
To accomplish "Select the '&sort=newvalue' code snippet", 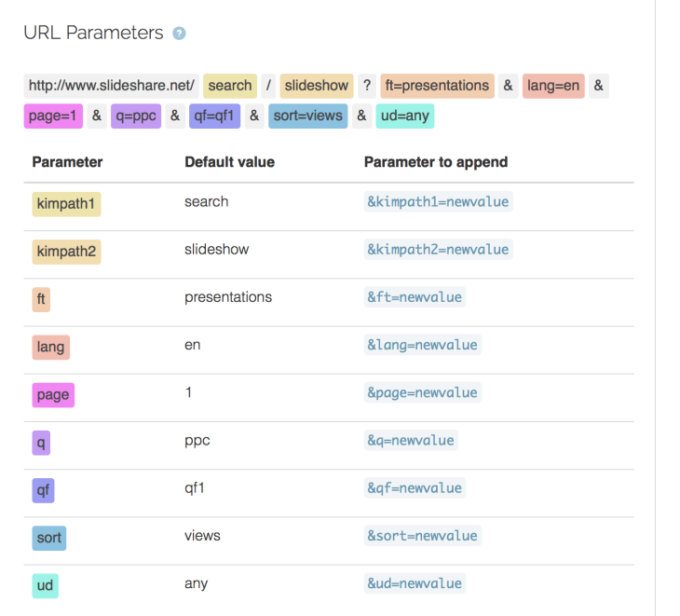I will coord(422,536).
